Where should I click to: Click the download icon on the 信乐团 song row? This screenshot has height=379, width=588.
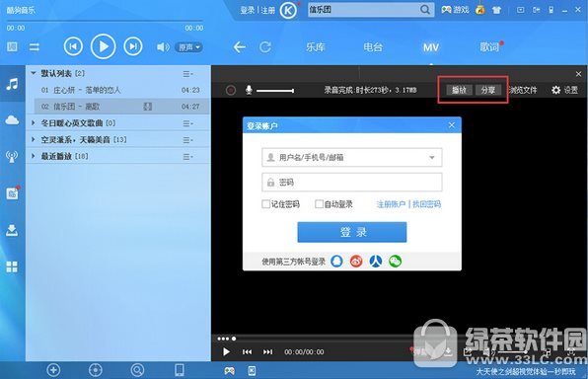(148, 107)
